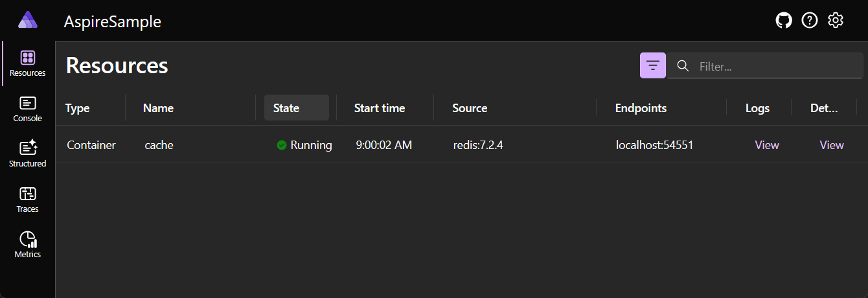
Task: Open the Metrics sidebar page
Action: click(x=28, y=245)
